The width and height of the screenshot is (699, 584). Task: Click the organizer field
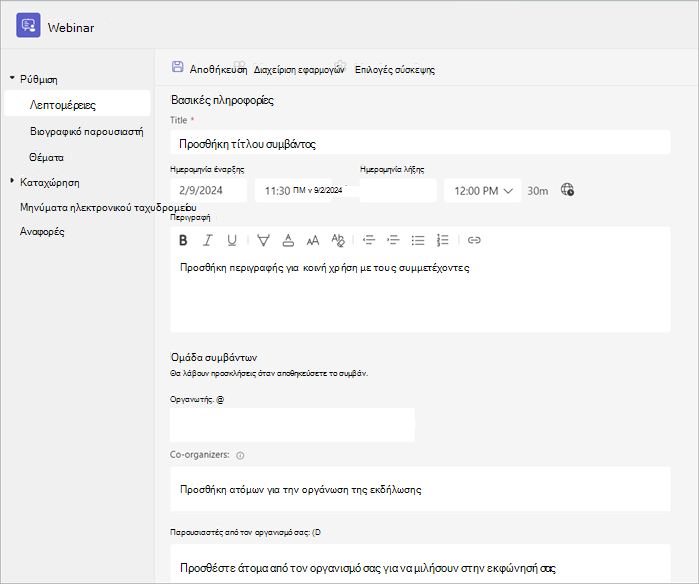292,425
